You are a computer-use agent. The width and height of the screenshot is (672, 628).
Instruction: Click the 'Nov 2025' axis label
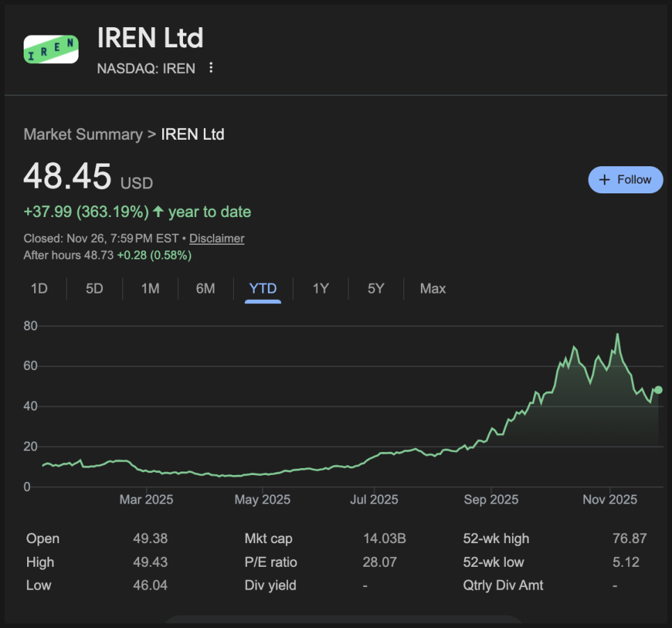click(610, 499)
